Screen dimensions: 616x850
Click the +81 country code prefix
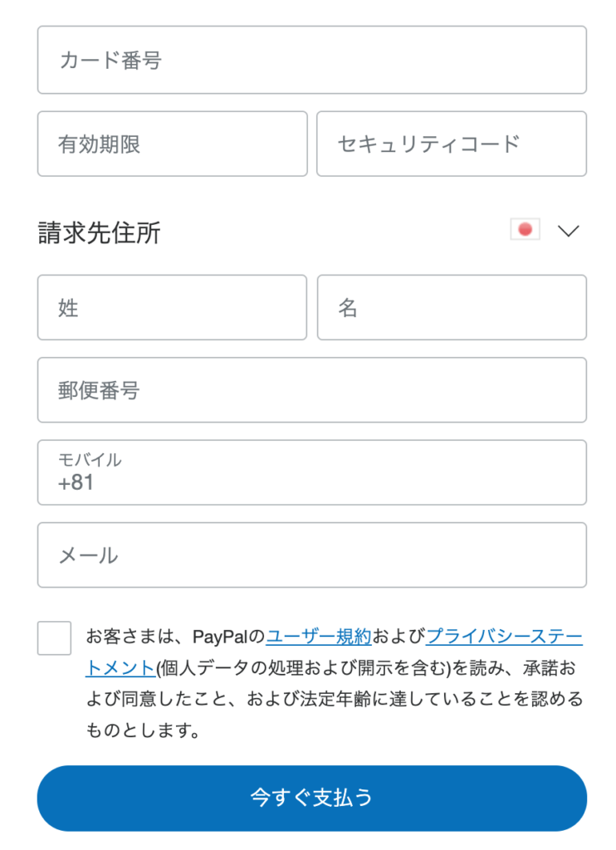(x=76, y=482)
